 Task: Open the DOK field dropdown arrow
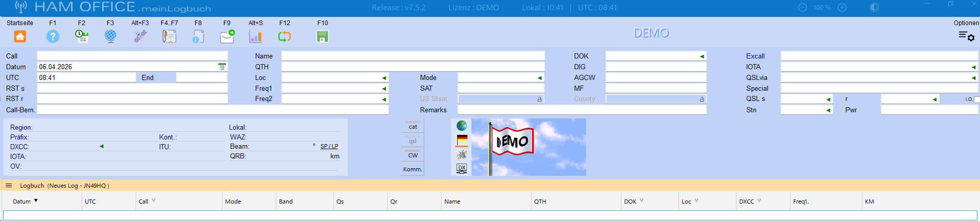pyautogui.click(x=702, y=56)
